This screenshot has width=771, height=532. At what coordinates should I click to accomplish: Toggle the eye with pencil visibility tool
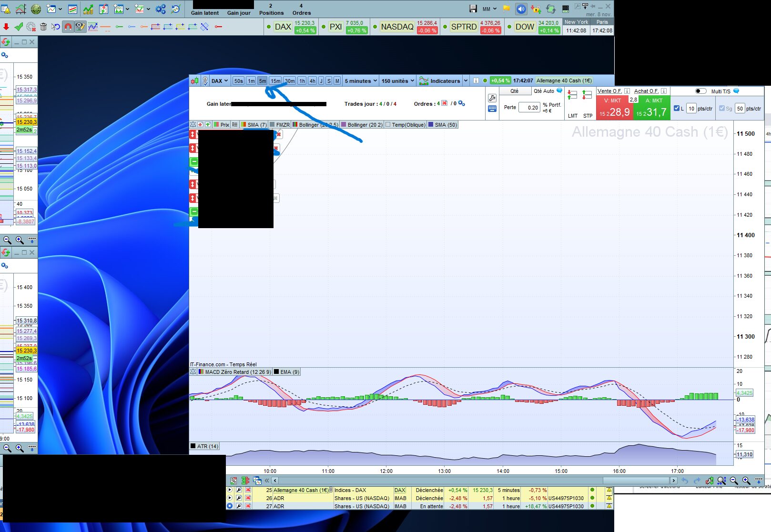[80, 27]
